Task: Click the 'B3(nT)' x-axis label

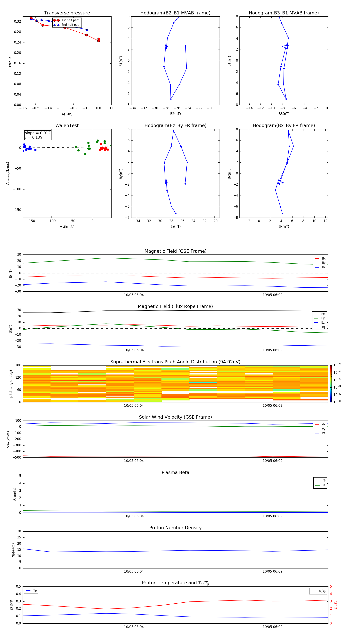Action: (x=284, y=114)
